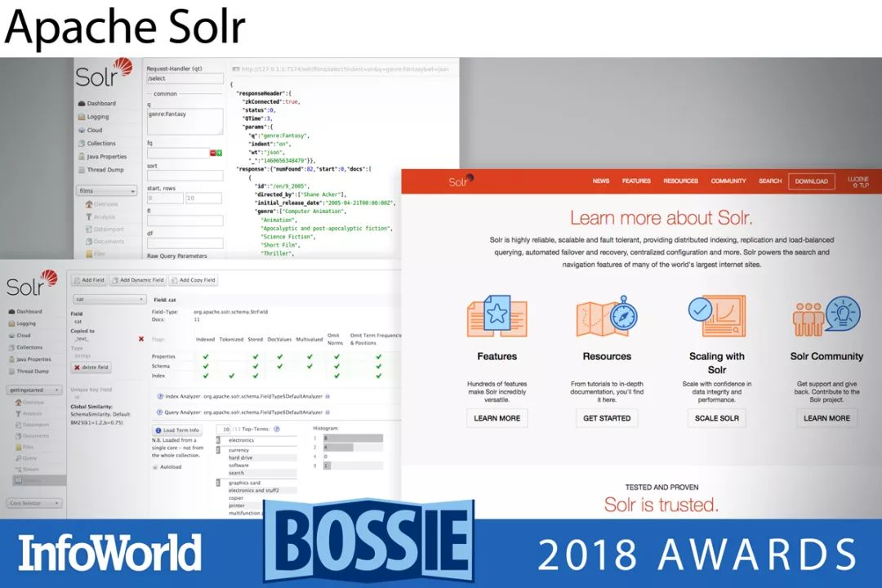The width and height of the screenshot is (882, 588).
Task: Open Query under the gettingstarted collection
Action: (25, 458)
